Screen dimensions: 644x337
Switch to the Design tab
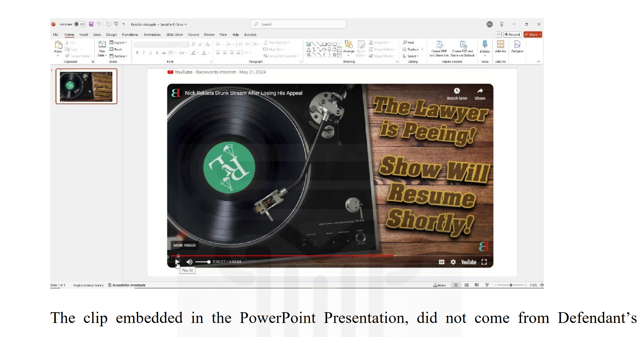111,34
